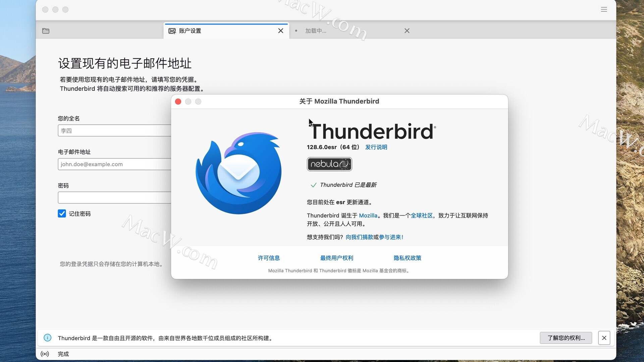Screen dimensions: 644x362
Task: Close the 账户设置 tab
Action: [281, 31]
